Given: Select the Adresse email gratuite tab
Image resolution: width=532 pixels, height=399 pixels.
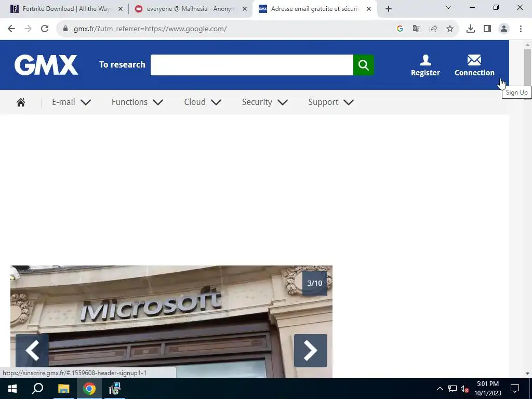Looking at the screenshot, I should 314,9.
